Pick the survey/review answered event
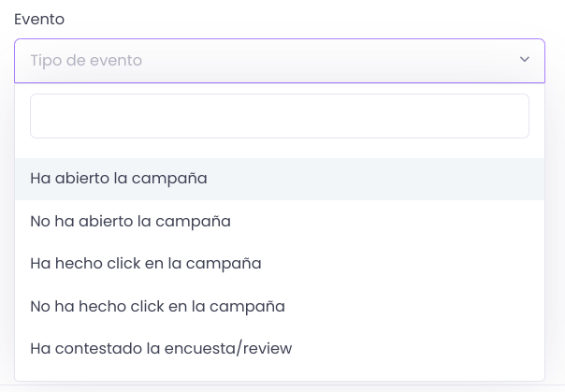Image resolution: width=565 pixels, height=392 pixels. pos(280,348)
